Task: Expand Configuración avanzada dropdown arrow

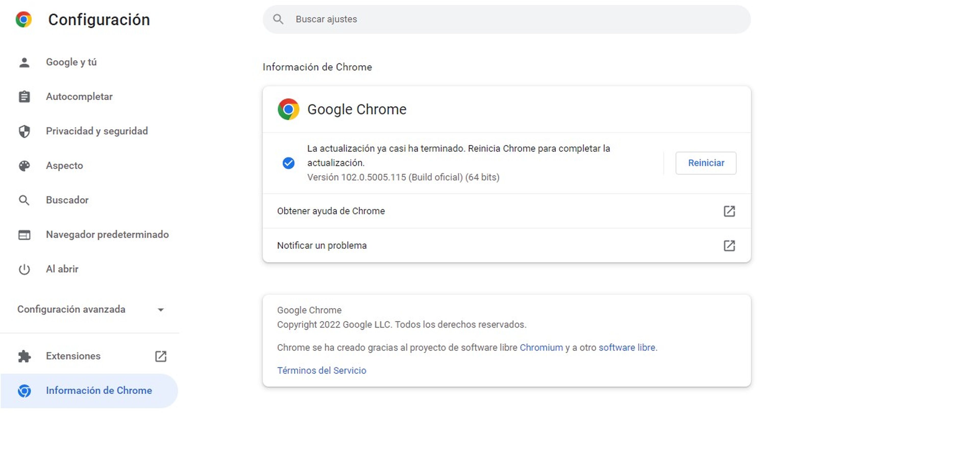Action: (161, 310)
